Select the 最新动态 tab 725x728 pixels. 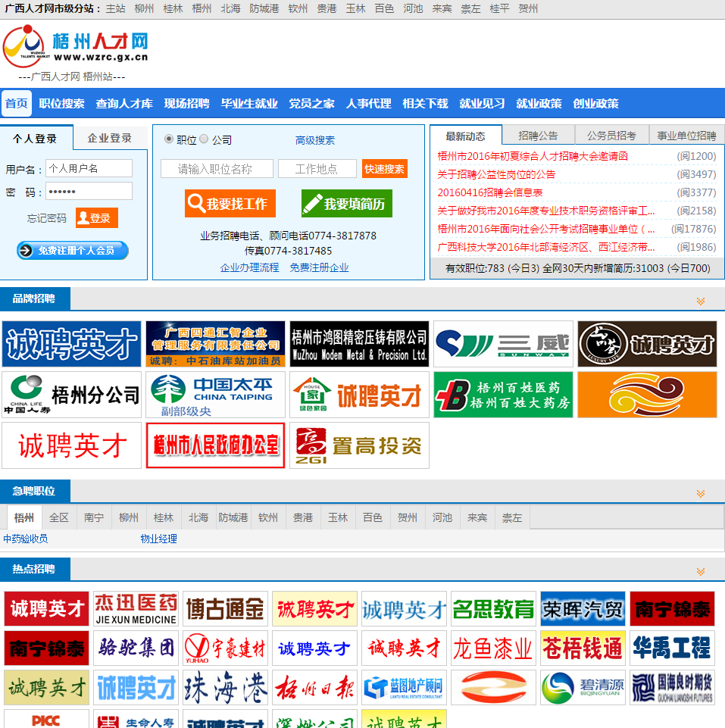click(x=465, y=136)
